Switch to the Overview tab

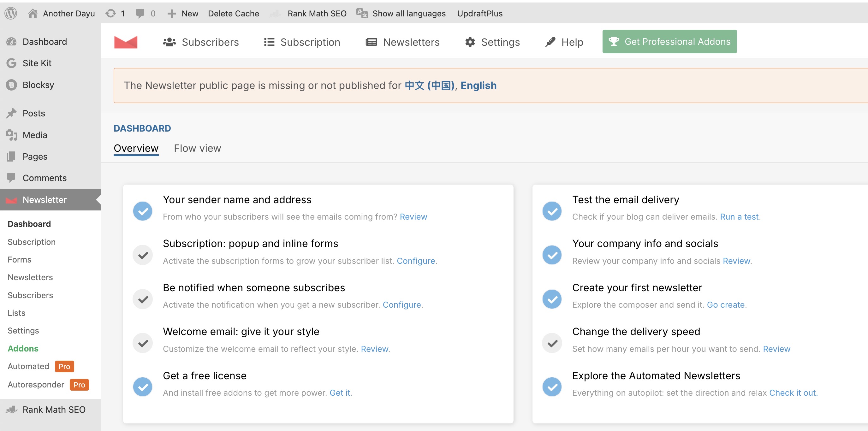coord(136,149)
